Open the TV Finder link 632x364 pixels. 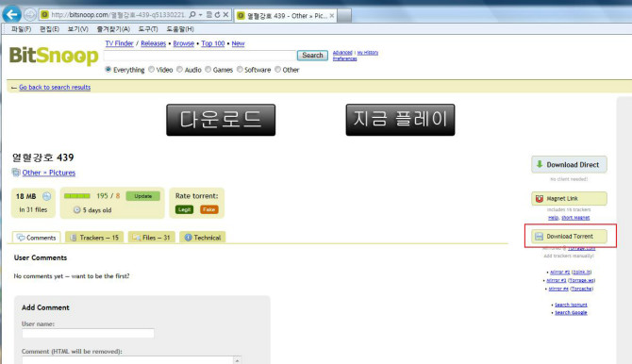coord(119,43)
